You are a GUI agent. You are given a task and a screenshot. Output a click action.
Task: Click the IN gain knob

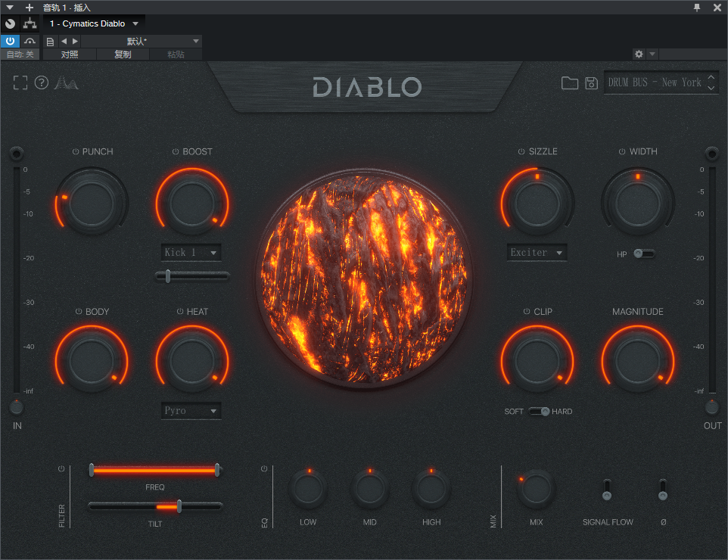[16, 407]
